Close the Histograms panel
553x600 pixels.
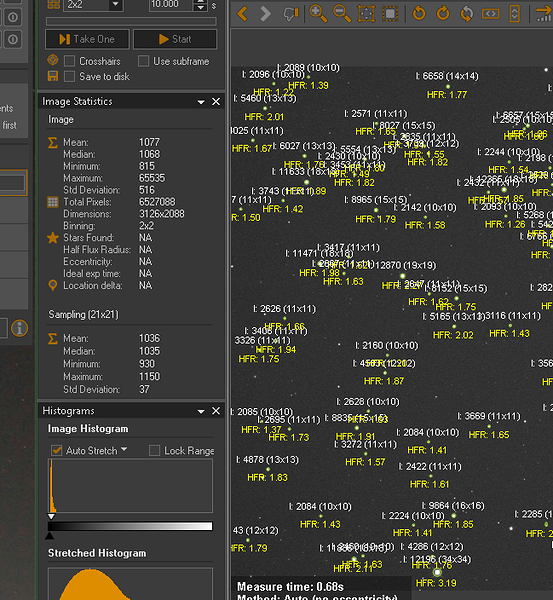[216, 411]
